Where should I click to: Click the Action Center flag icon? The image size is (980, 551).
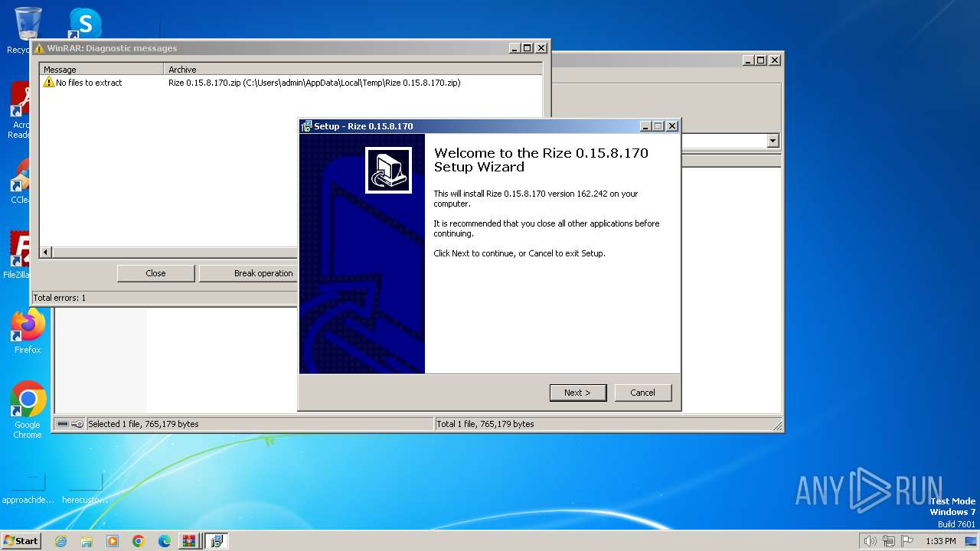click(x=907, y=541)
